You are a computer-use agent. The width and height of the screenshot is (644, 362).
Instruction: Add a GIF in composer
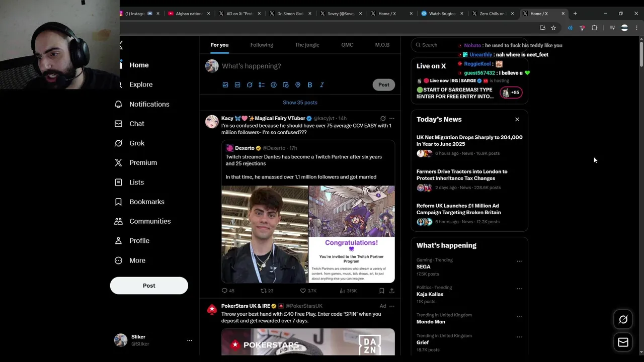pos(237,85)
